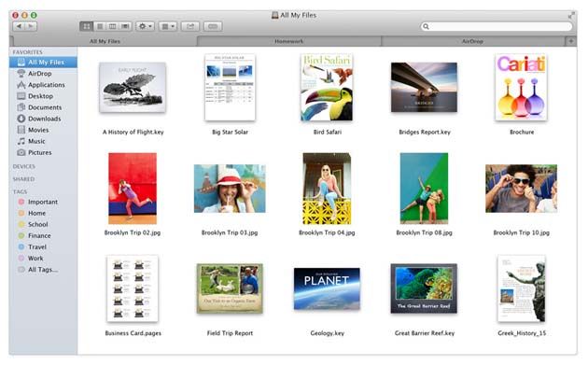588x365 pixels.
Task: Select Brooklyn Trip 10.jpg photo
Action: point(521,189)
